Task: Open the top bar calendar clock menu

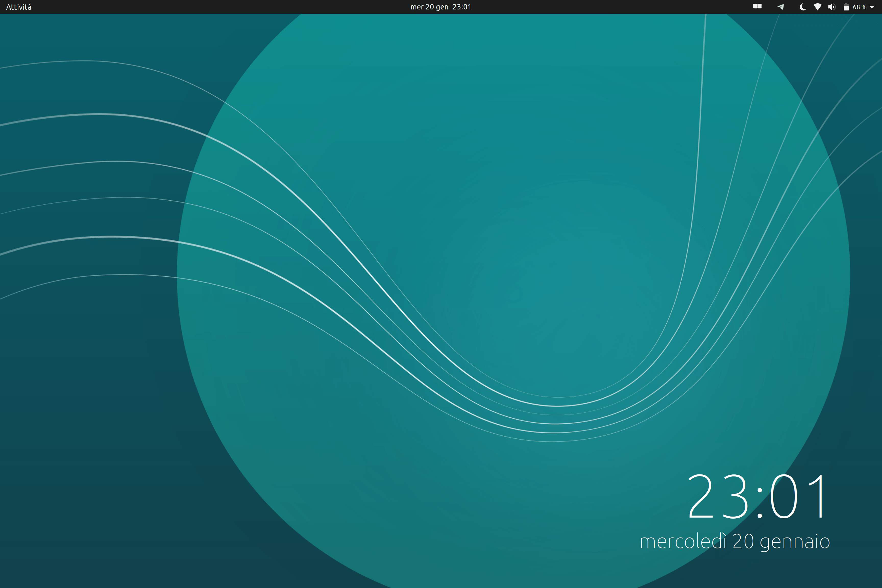Action: tap(441, 7)
